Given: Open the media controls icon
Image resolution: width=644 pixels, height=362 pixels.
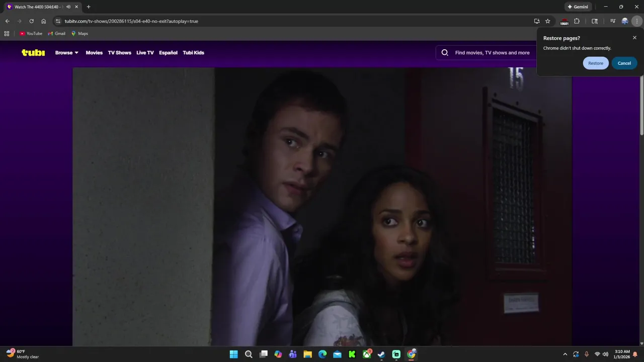Looking at the screenshot, I should pos(613,21).
